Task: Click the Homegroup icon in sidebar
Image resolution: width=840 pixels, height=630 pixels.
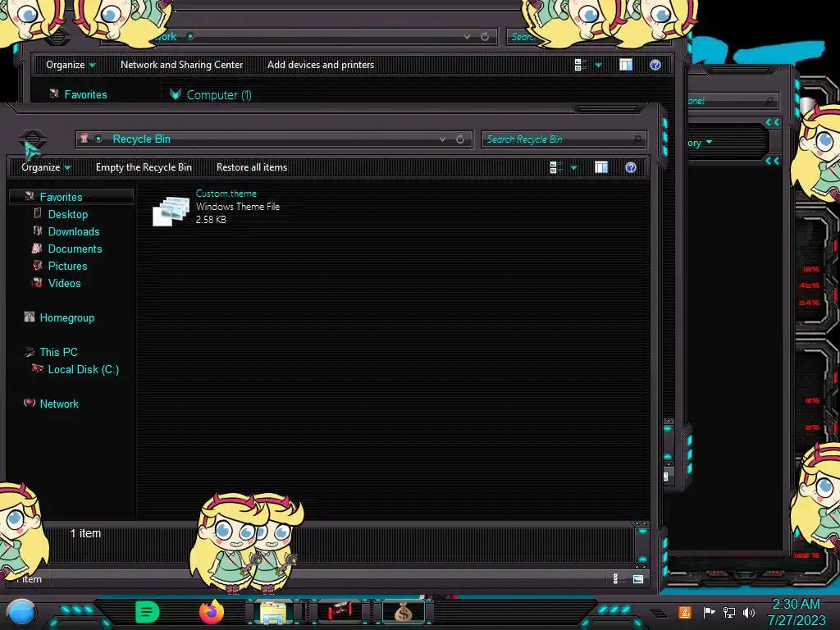Action: pos(30,317)
